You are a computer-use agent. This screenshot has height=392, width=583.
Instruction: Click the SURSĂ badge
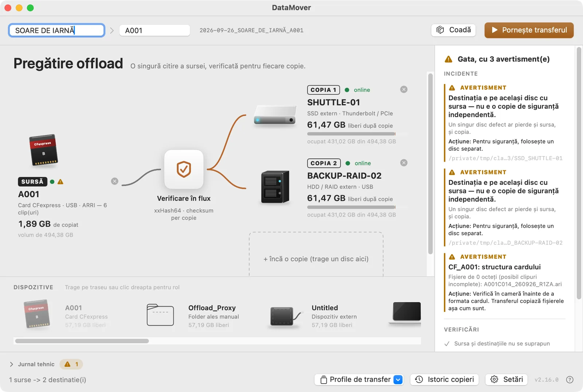click(x=32, y=182)
